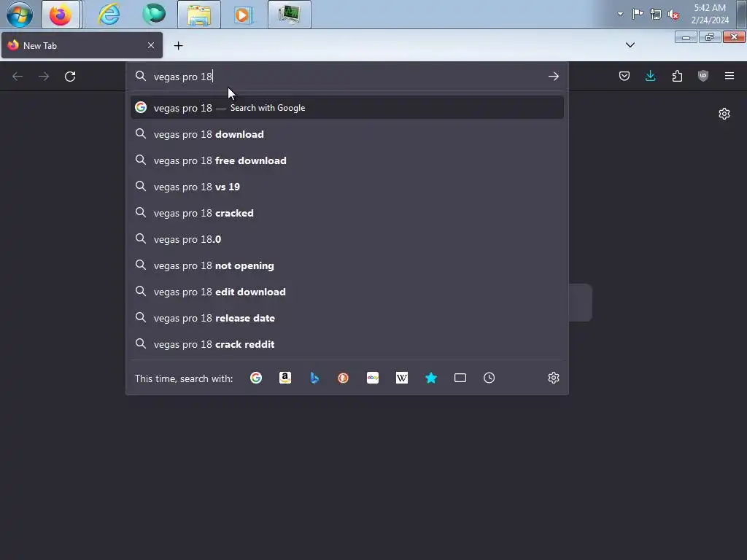Open a new tab with the plus button

tap(178, 46)
